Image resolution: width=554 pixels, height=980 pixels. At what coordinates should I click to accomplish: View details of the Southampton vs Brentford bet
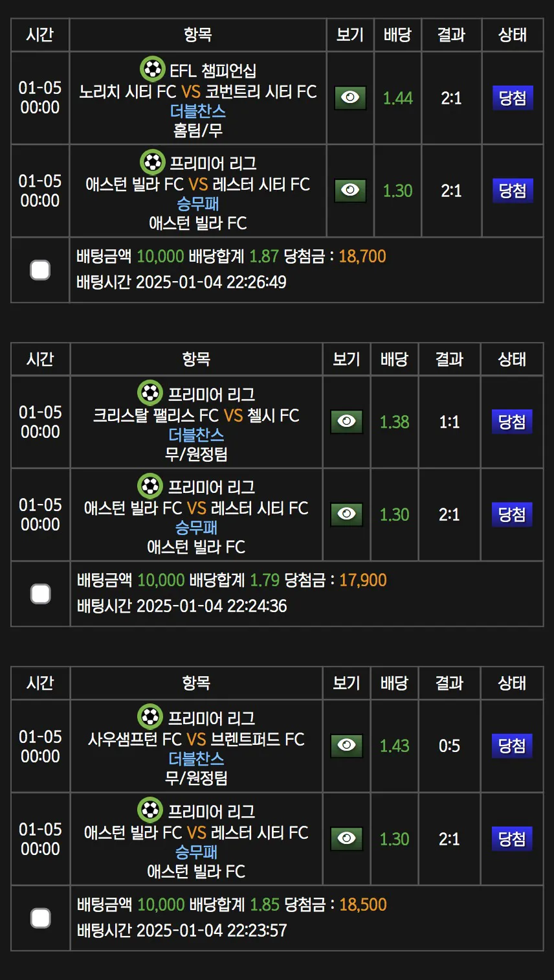pyautogui.click(x=346, y=746)
